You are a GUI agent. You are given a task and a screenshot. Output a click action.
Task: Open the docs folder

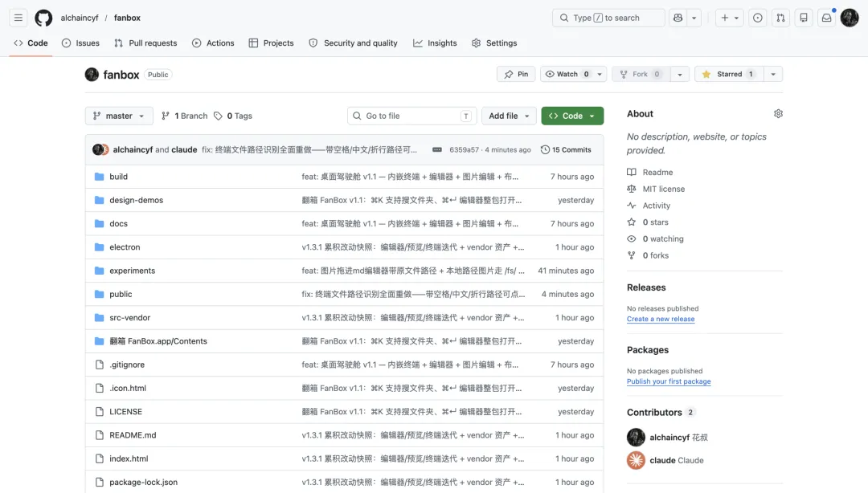coord(118,223)
